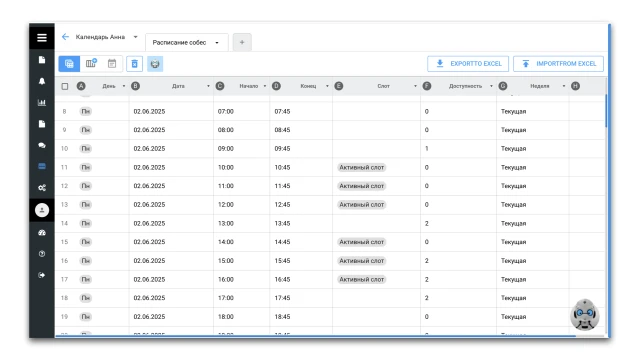Viewport: 640px width, 360px height.
Task: Click the add column toolbar icon
Action: [x=91, y=63]
